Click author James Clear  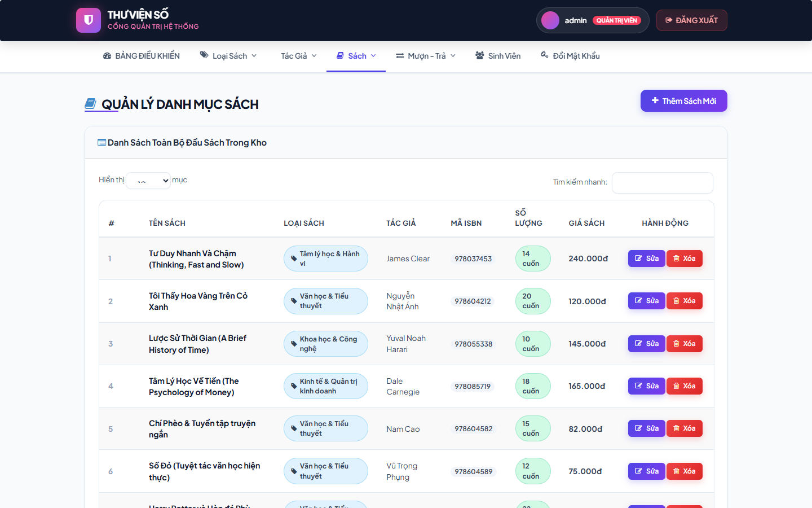[408, 259]
